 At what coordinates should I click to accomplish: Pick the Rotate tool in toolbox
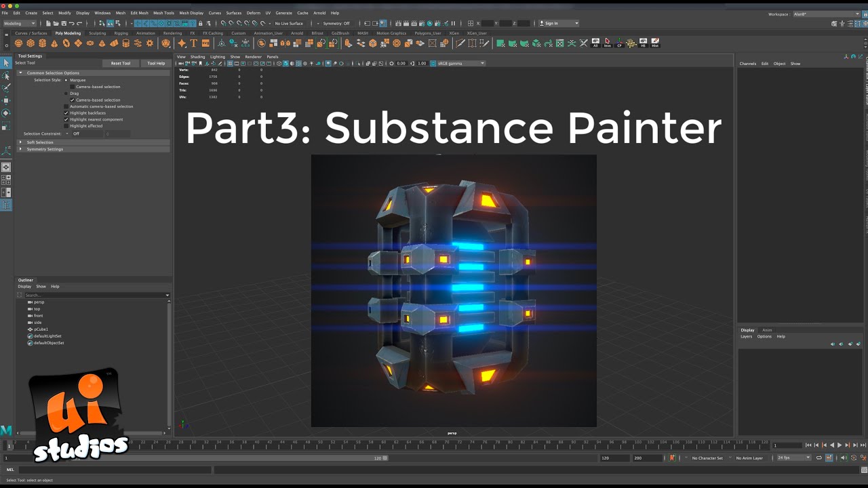[6, 113]
